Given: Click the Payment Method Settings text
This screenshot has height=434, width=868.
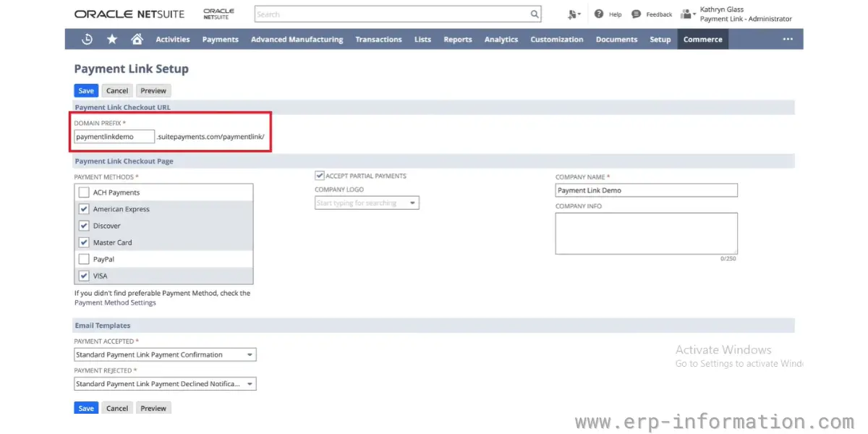Looking at the screenshot, I should [x=115, y=302].
